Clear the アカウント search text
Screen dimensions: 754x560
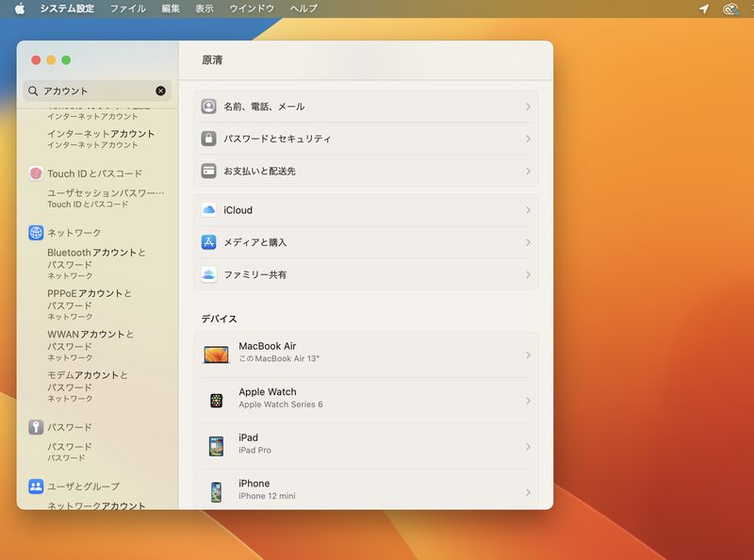click(x=162, y=91)
